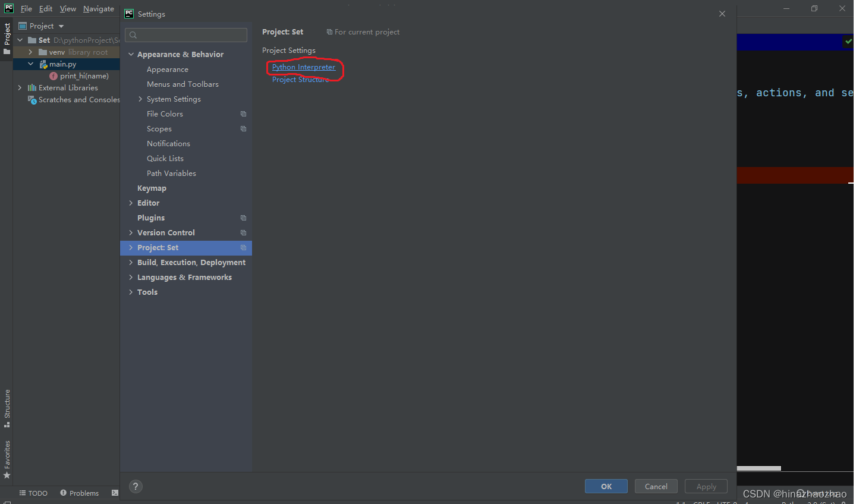
Task: Select Path Variables settings
Action: click(x=171, y=174)
